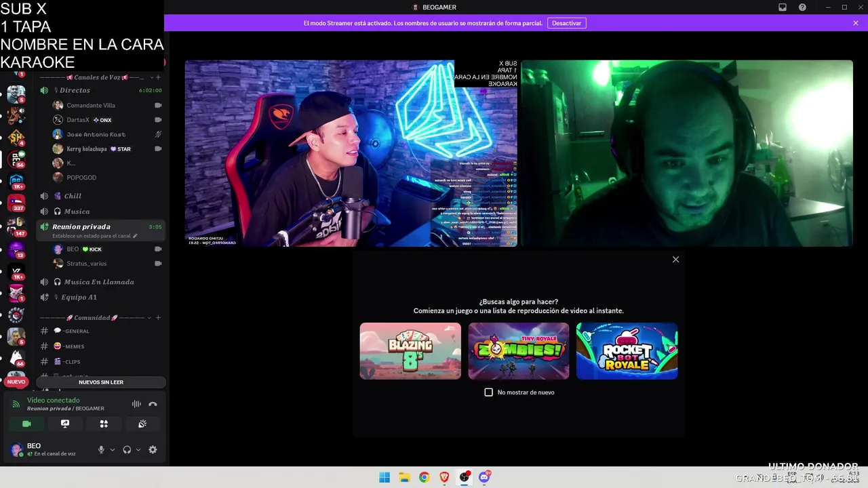Open output device options arrow beside headphones

click(138, 449)
